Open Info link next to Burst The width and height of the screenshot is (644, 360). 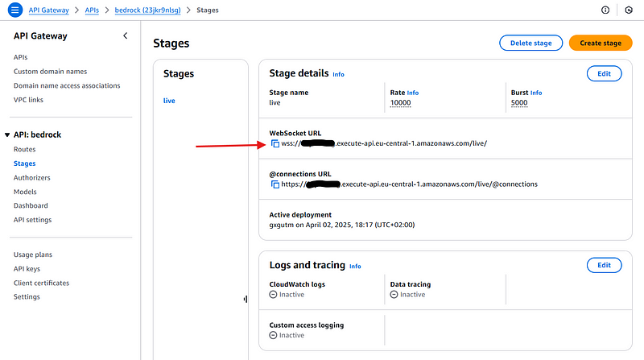535,93
